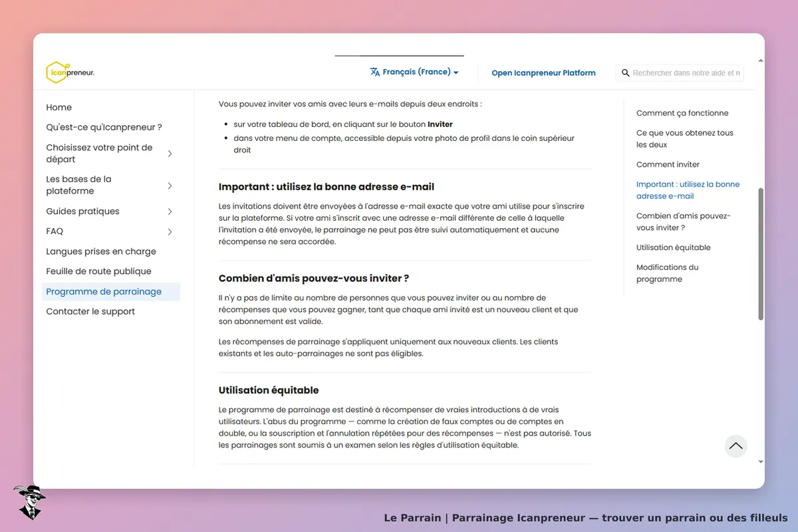Click 'Open Icanpreneur Platform' link
The width and height of the screenshot is (798, 532).
click(543, 73)
